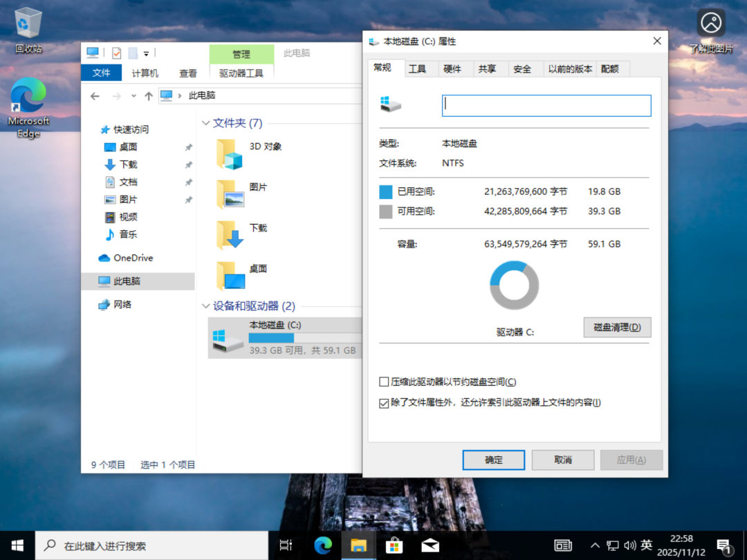747x560 pixels.
Task: Enable 压缩此驱动器以节约磁盘空间 checkbox
Action: [x=384, y=382]
